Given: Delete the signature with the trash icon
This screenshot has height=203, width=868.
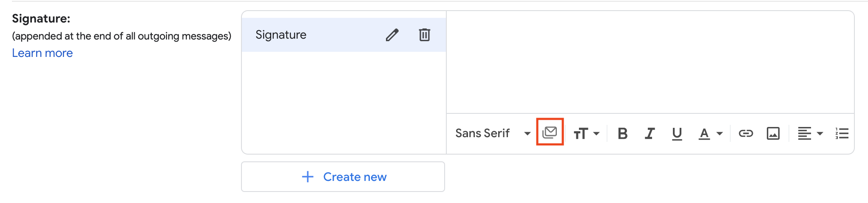Looking at the screenshot, I should [424, 35].
